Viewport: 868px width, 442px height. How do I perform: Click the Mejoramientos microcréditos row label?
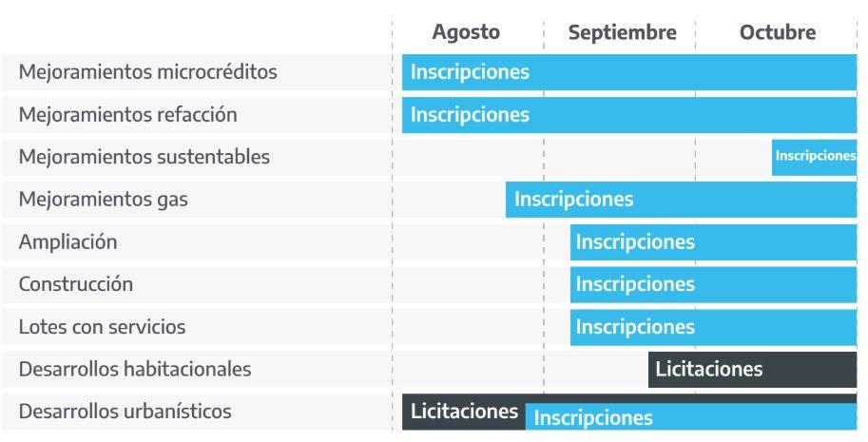(x=147, y=72)
